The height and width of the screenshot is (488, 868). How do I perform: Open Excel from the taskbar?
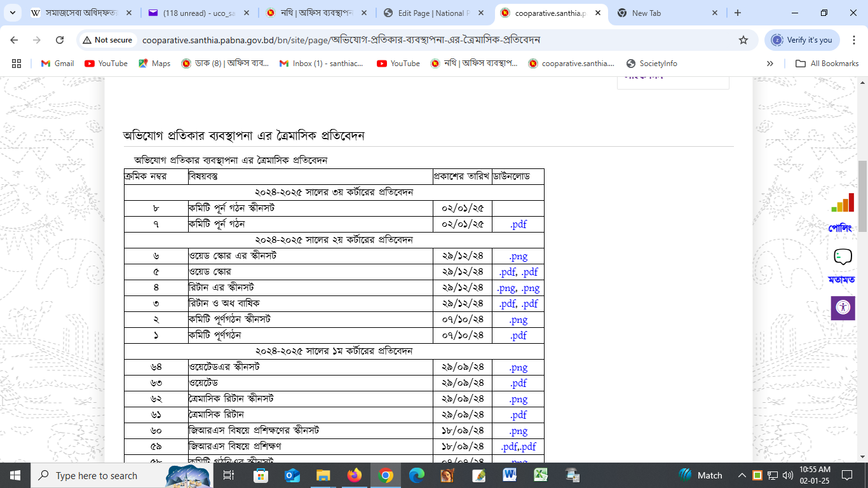[x=541, y=475]
